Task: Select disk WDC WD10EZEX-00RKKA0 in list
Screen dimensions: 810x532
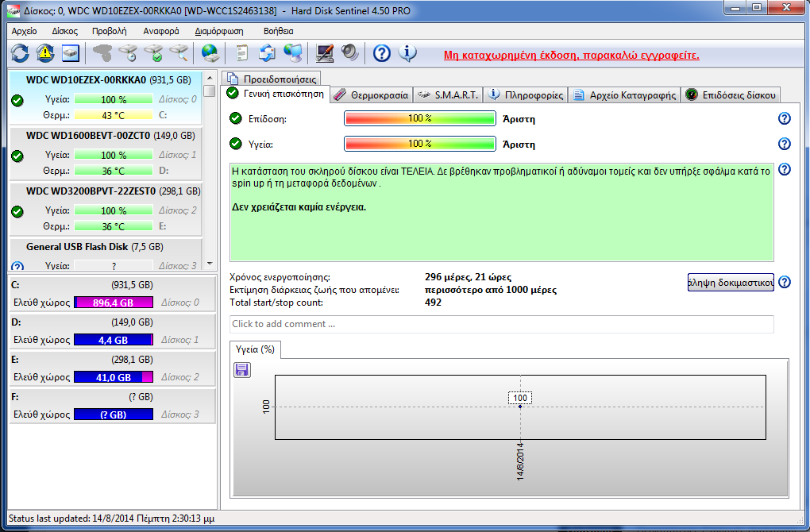Action: click(x=106, y=98)
